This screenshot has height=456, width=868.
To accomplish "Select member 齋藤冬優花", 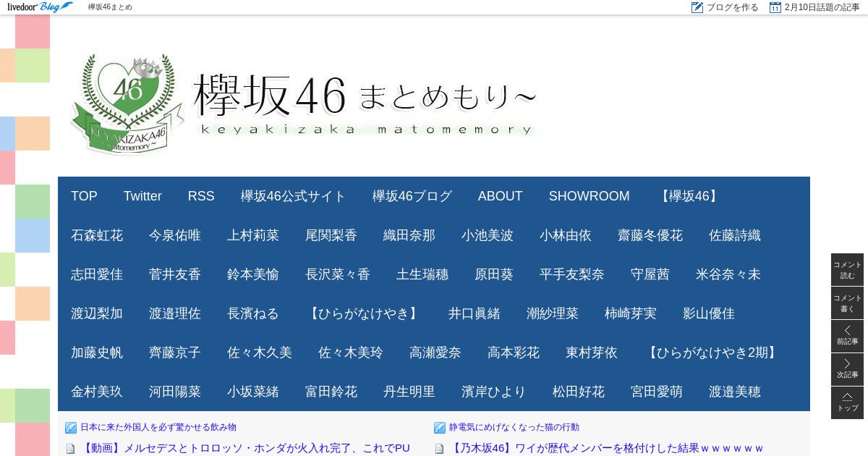I will tap(650, 235).
